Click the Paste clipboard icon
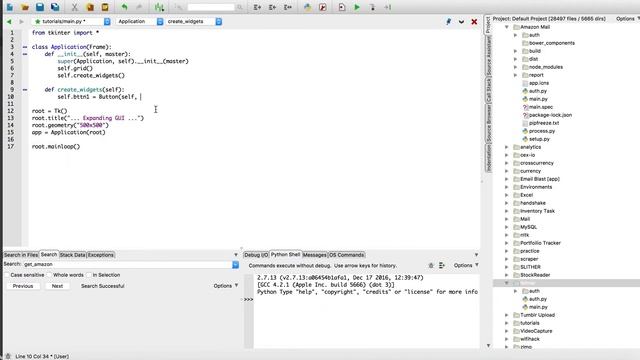 tap(105, 7)
